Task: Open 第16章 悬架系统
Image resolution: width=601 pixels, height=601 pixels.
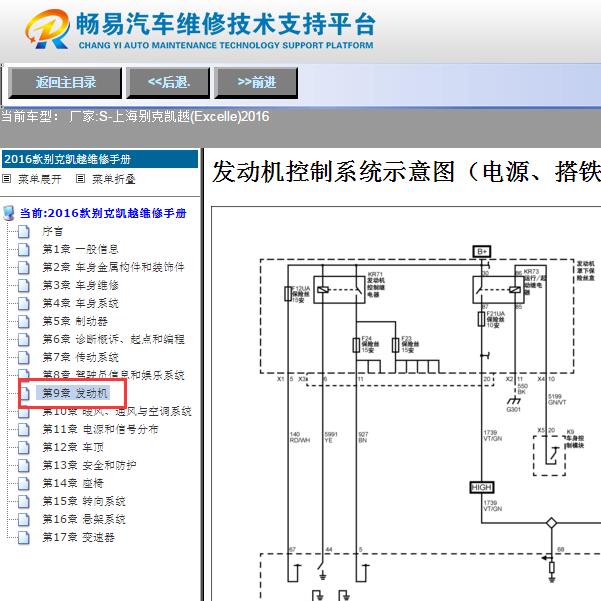Action: pos(84,519)
